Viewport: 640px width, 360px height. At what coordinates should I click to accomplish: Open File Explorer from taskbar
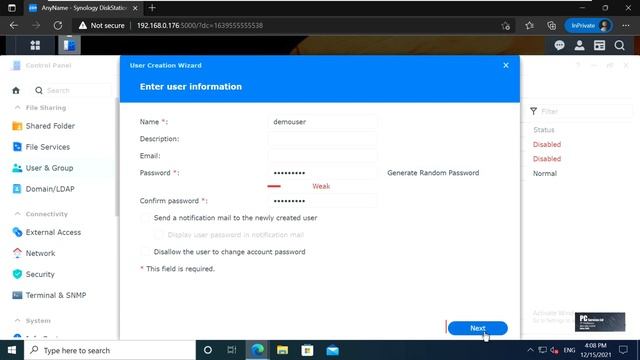282,350
